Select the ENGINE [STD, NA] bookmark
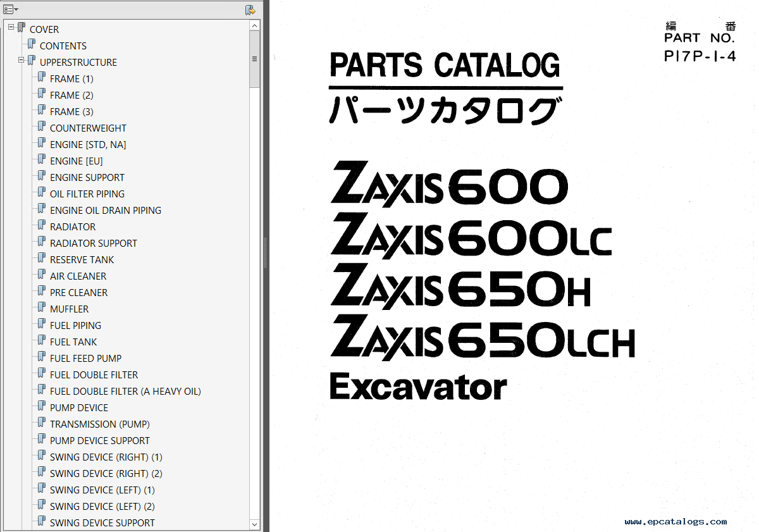This screenshot has width=759, height=532. [x=88, y=145]
